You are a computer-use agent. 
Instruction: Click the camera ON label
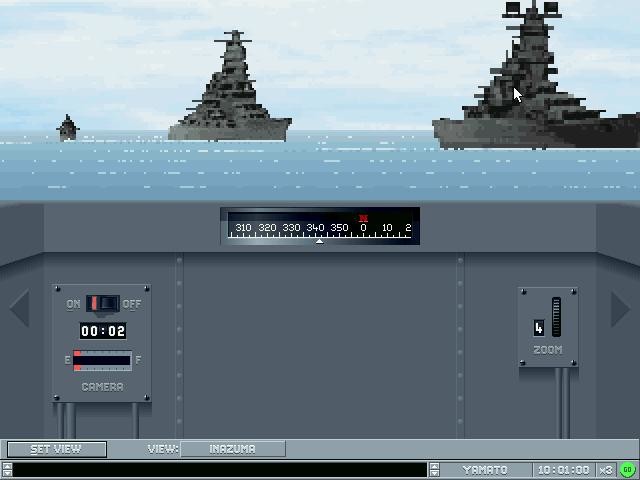[73, 304]
